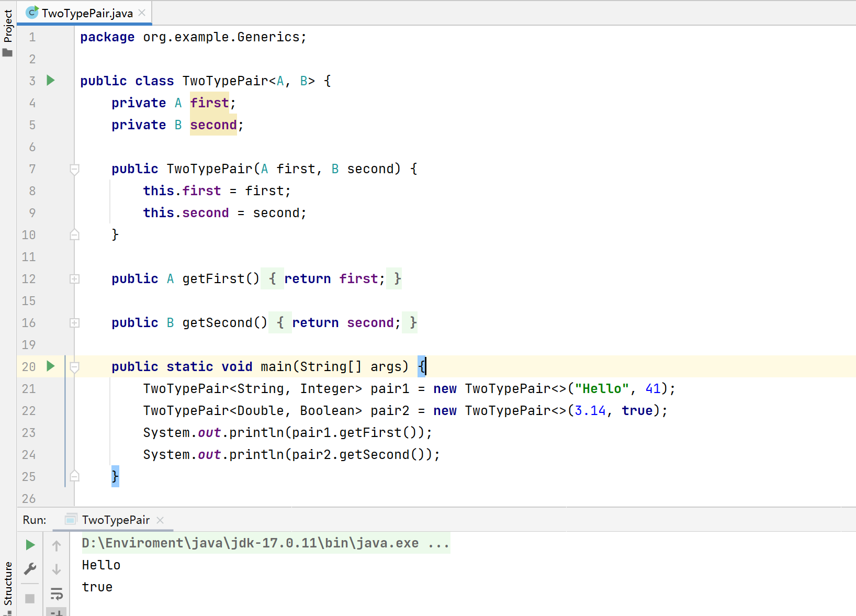Click run arrow beside main method

51,366
